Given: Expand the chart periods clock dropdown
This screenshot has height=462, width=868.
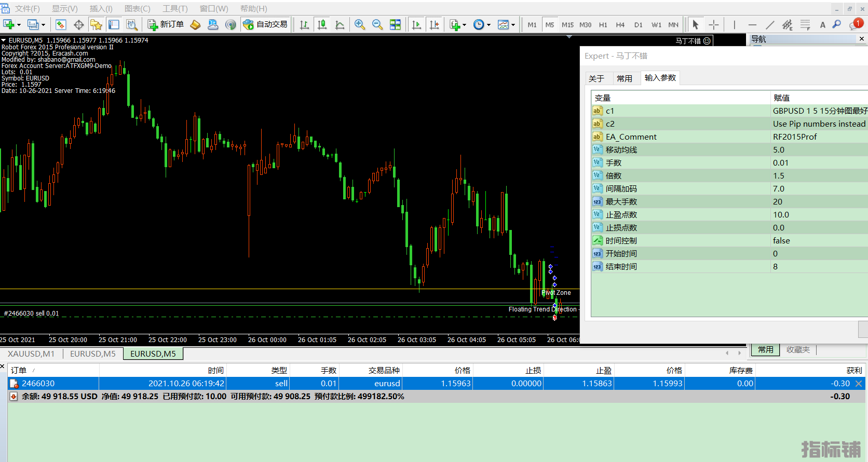Looking at the screenshot, I should [489, 25].
